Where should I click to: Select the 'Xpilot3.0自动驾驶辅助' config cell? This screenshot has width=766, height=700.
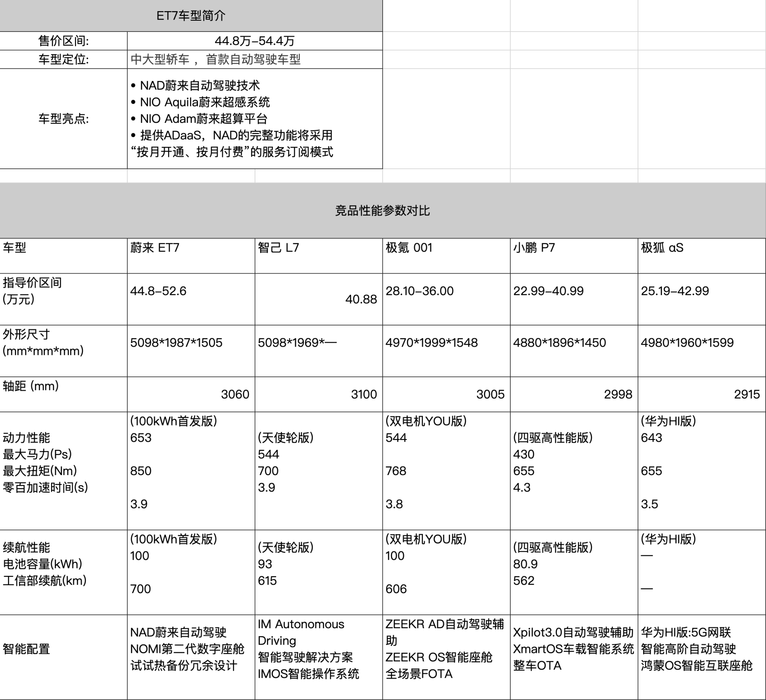point(574,657)
